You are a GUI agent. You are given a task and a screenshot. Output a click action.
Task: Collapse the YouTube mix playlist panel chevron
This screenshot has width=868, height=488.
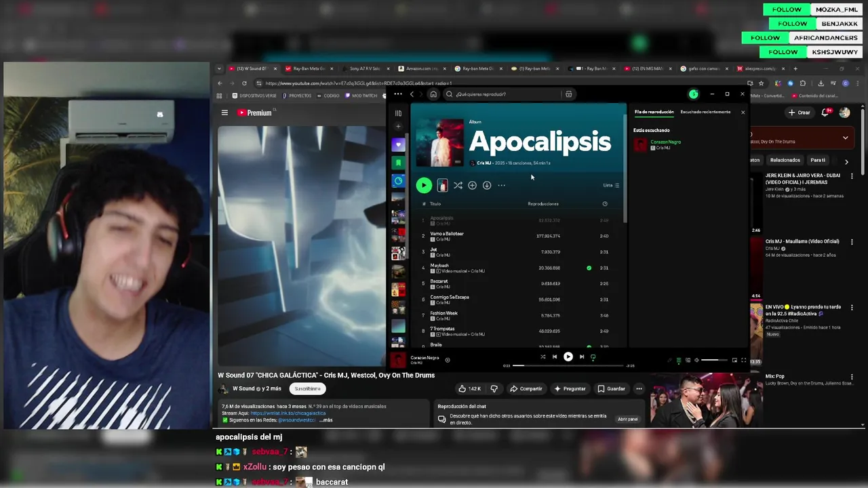(x=845, y=138)
